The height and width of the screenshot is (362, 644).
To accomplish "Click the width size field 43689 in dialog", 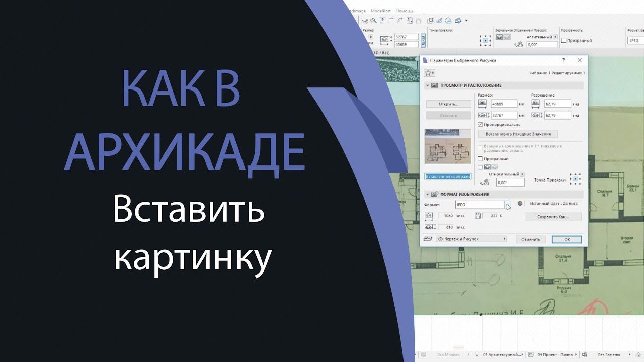I will coord(504,104).
